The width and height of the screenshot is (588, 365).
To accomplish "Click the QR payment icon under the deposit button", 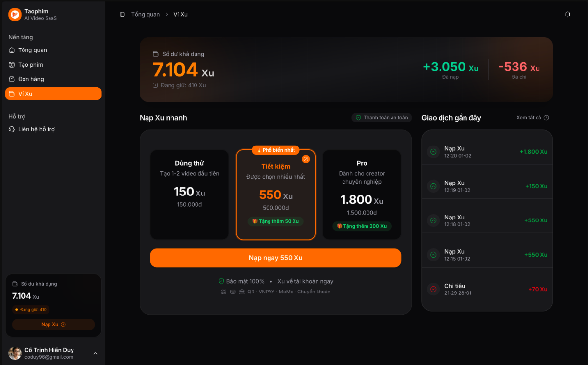I will 223,291.
